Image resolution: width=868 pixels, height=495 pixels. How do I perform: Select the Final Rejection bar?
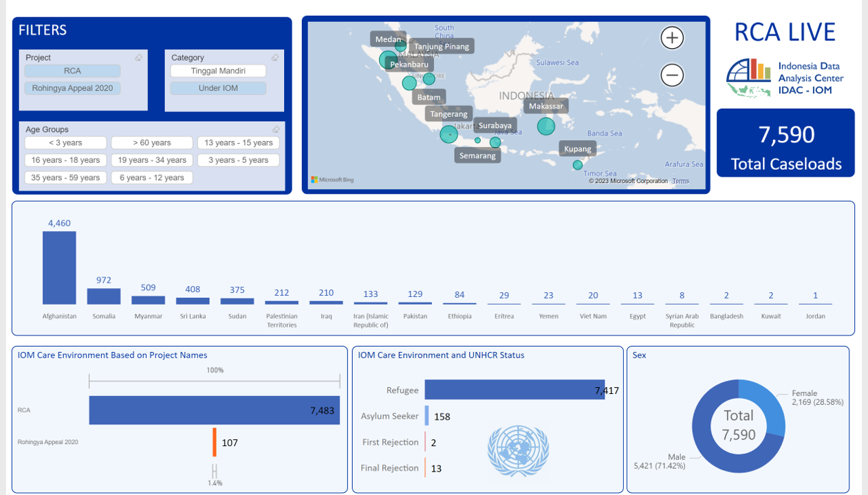[425, 468]
